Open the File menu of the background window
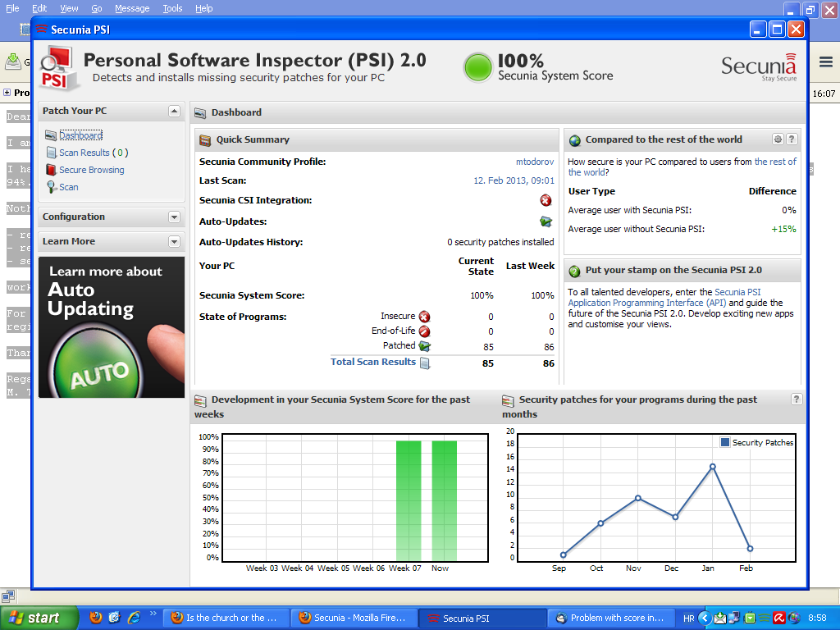840x630 pixels. [x=11, y=8]
